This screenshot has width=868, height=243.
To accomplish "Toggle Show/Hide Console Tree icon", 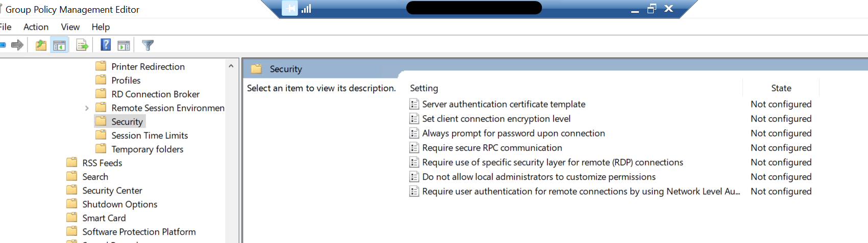I will click(59, 45).
